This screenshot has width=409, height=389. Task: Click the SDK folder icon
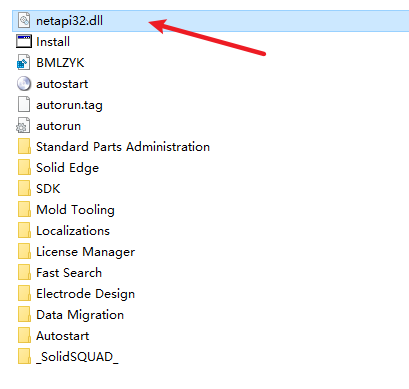[x=24, y=188]
